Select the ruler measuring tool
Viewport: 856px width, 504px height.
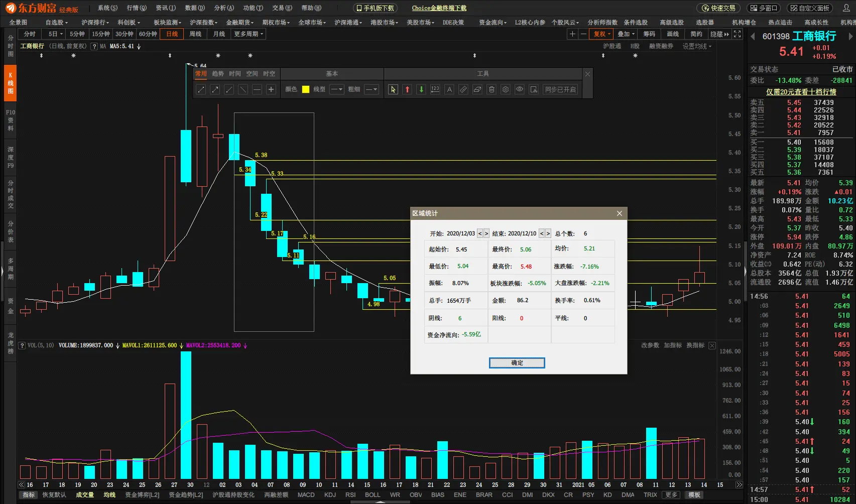click(463, 89)
